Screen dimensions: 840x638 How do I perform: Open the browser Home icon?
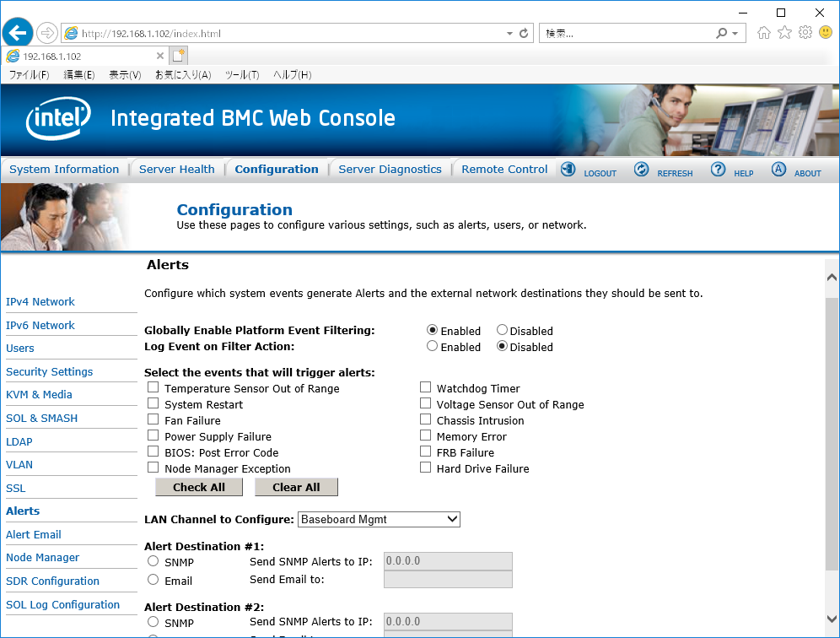[764, 33]
